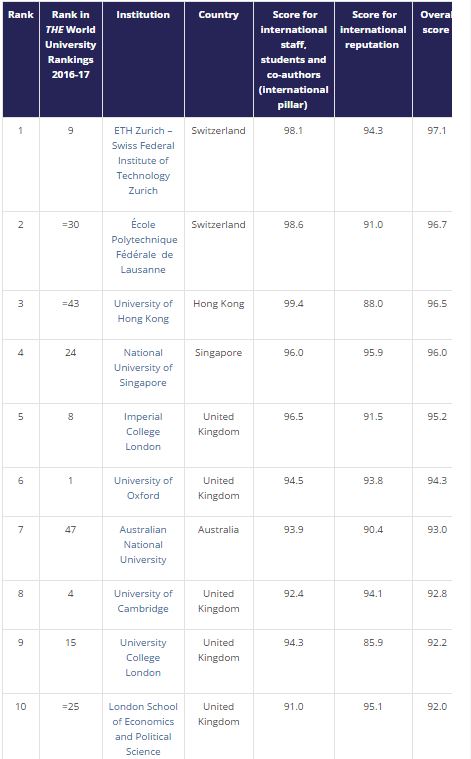The width and height of the screenshot is (471, 759).
Task: Open the University College London link
Action: pos(143,657)
